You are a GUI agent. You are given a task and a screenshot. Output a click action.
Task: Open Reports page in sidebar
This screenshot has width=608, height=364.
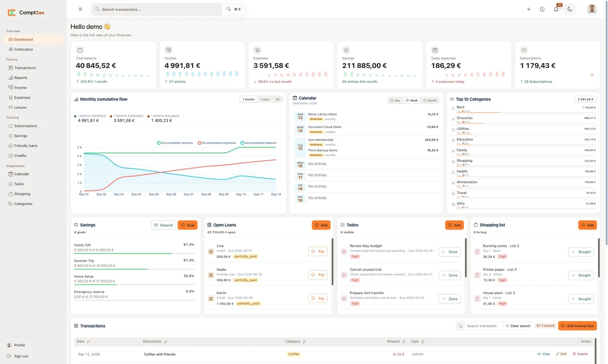pos(33,77)
